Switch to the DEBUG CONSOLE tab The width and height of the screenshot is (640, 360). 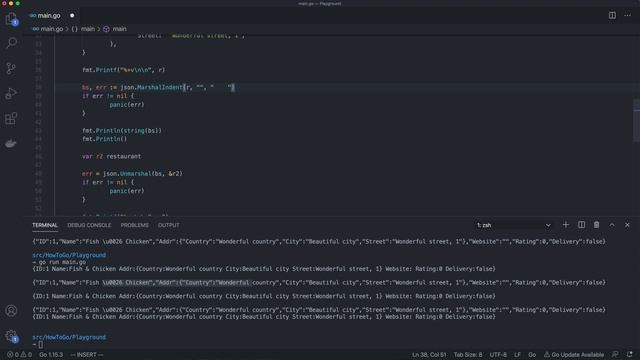click(x=89, y=225)
